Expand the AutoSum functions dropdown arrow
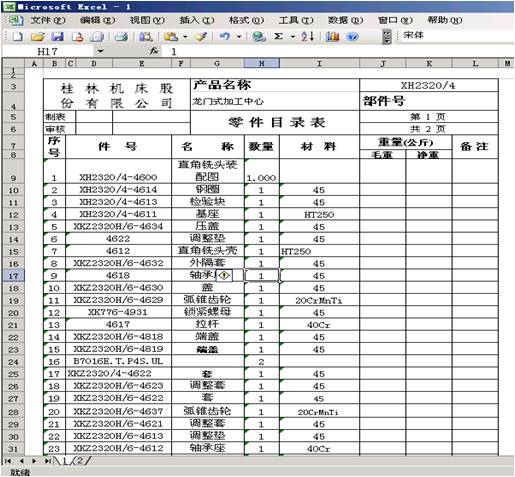 click(292, 37)
